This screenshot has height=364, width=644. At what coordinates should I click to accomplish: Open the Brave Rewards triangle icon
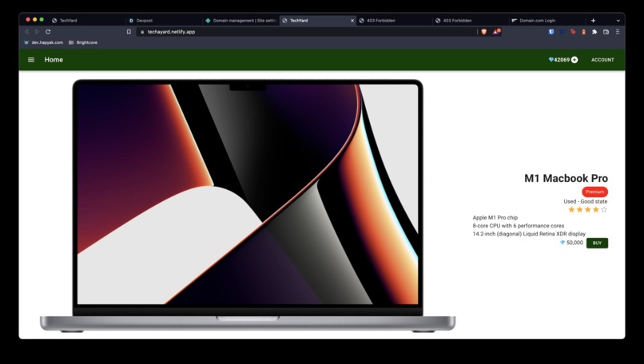tap(496, 32)
